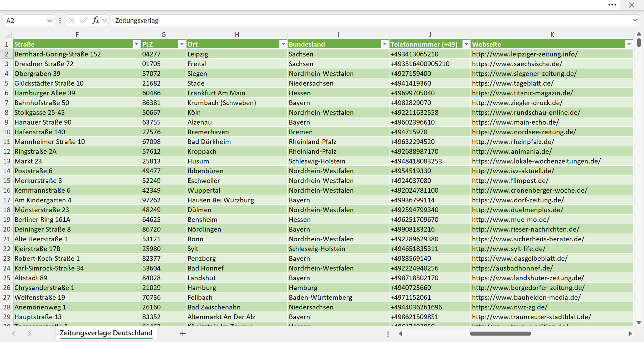Go to previous sheet arrow
This screenshot has width=644, height=342.
tap(13, 333)
